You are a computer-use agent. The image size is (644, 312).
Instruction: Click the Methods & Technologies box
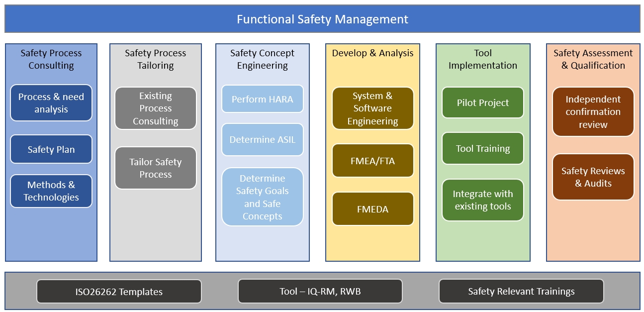click(x=51, y=191)
